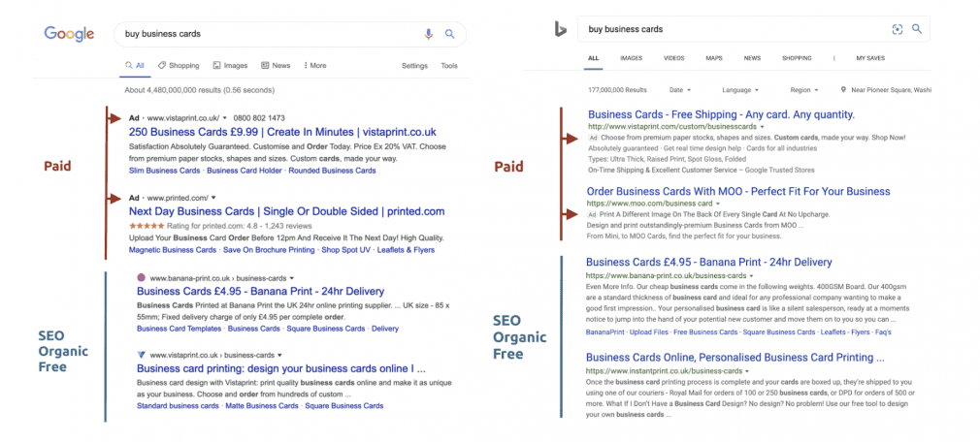This screenshot has width=980, height=442.
Task: Click the 'Slim Business Cards' sitelink
Action: tap(164, 171)
